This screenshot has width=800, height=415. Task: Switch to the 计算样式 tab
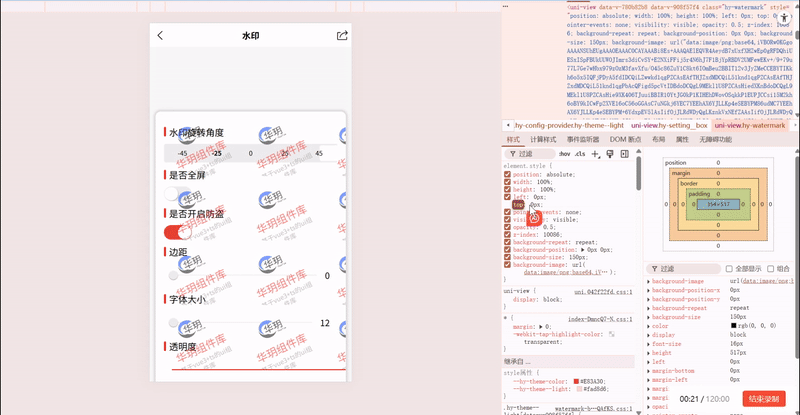(x=543, y=139)
